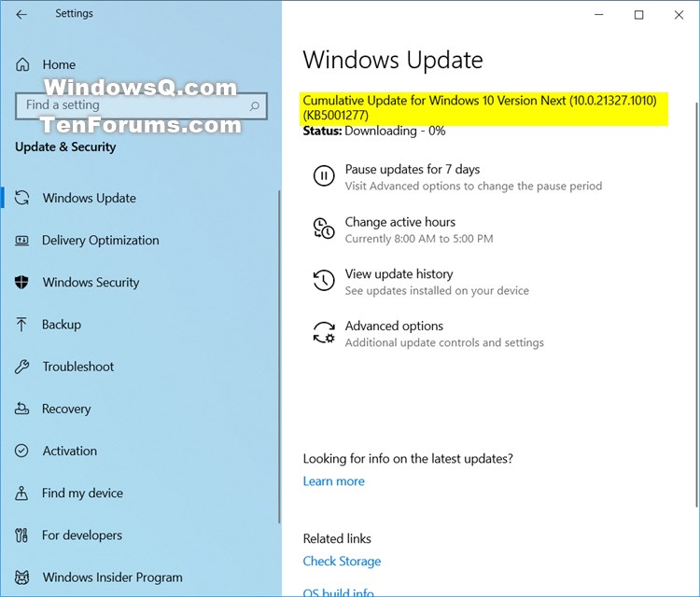Click the main pane vertical scrollbar
Image resolution: width=700 pixels, height=597 pixels.
point(696,304)
